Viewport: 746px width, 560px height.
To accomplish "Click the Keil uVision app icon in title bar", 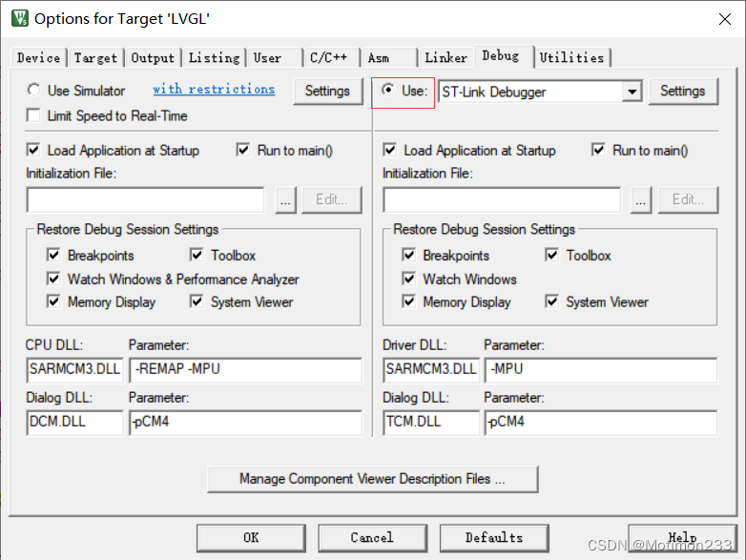I will [20, 18].
